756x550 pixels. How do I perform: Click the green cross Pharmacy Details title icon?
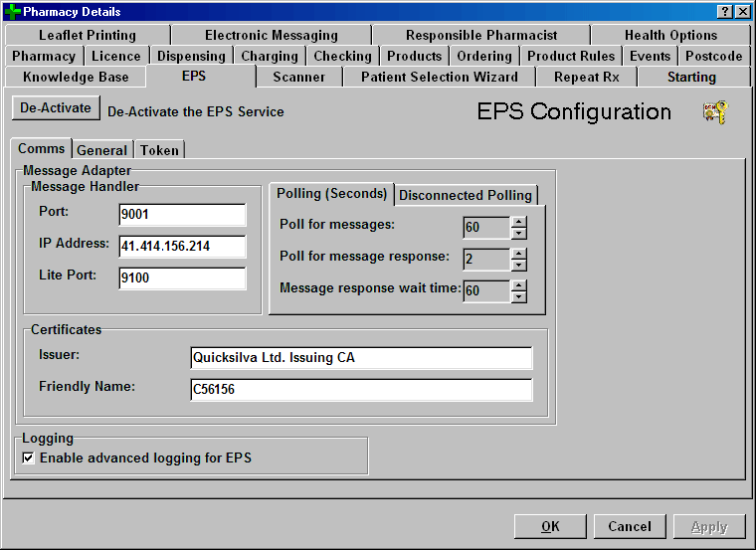coord(13,12)
